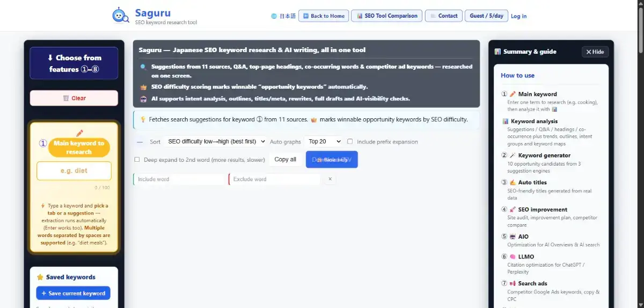Click Copy all button
Screen dimensions: 644x308
(285, 160)
